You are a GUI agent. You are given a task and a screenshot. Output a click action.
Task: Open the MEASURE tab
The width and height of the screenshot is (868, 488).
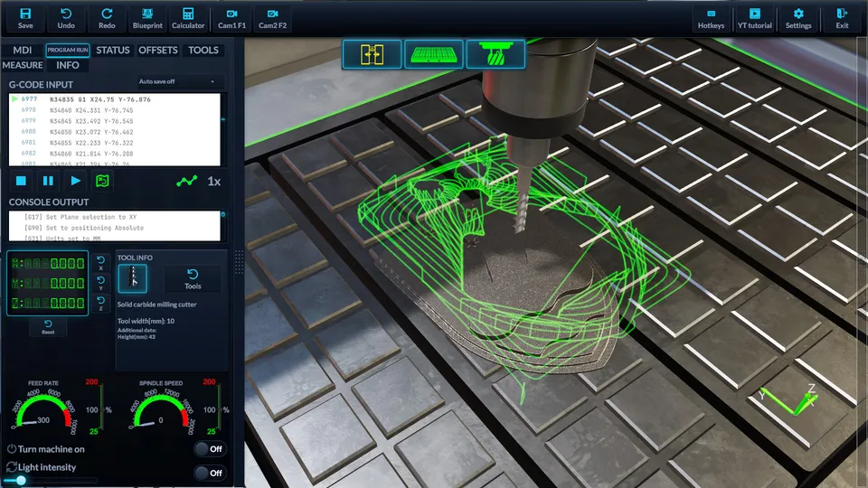22,65
